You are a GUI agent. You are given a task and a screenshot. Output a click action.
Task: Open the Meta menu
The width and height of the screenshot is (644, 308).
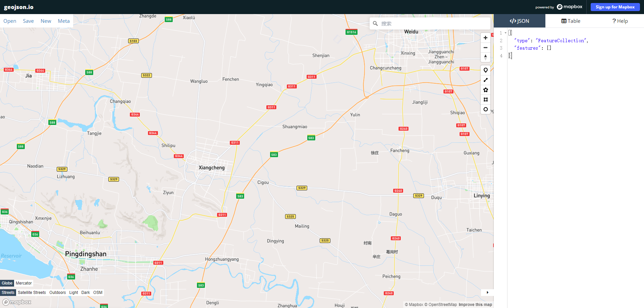64,21
